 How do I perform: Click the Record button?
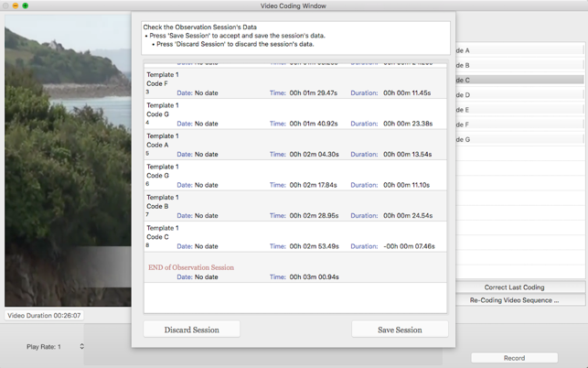(x=514, y=358)
